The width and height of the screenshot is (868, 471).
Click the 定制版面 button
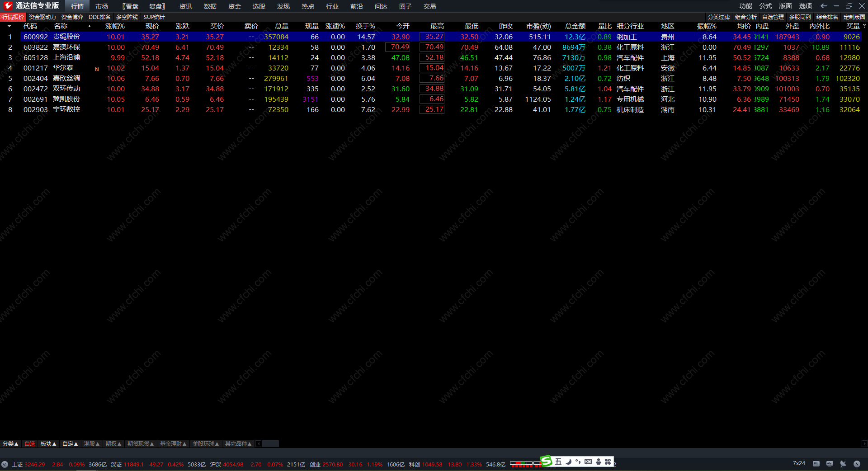(854, 17)
